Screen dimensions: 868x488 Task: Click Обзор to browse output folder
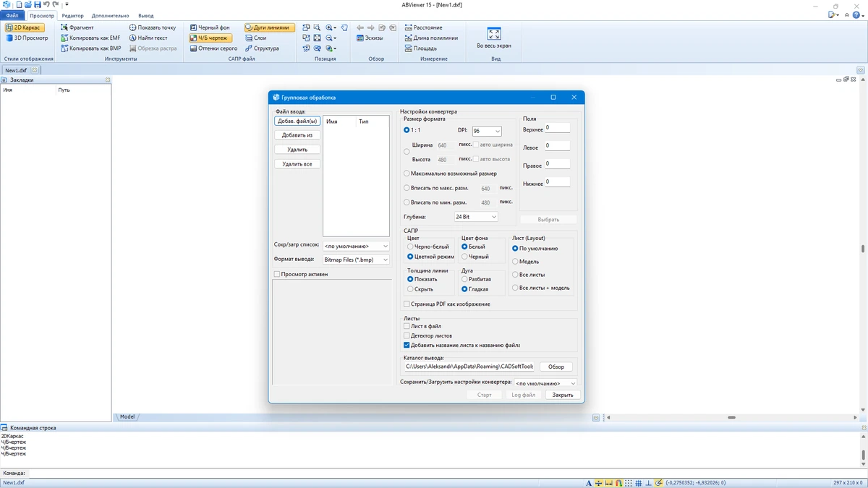(556, 367)
